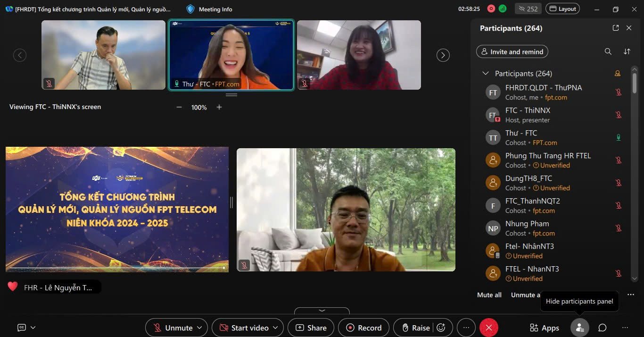The height and width of the screenshot is (337, 644).
Task: Open dropdown arrow beside Unmute
Action: pos(199,328)
